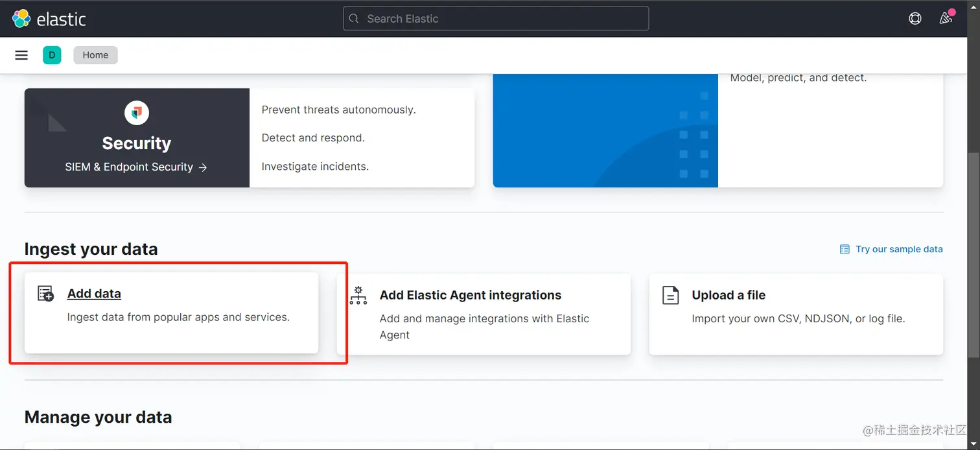Click the 'Manage your data' heading
Screen dimensions: 980x450
(x=99, y=417)
